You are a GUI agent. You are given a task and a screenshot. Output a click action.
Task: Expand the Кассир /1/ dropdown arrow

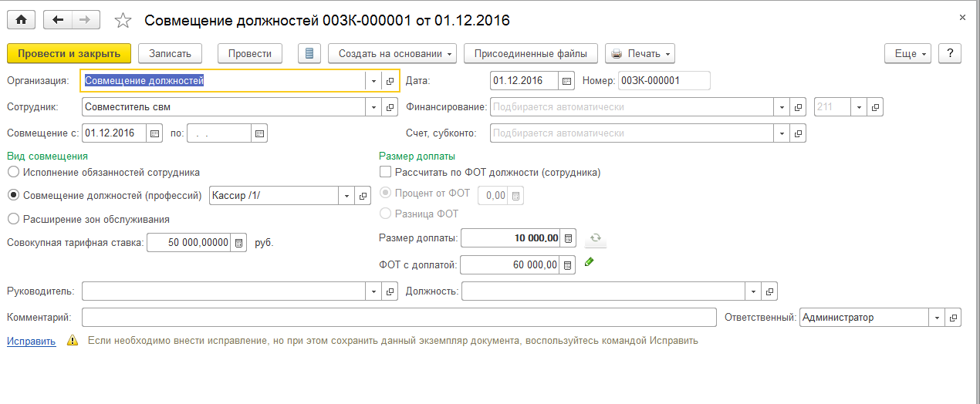pos(346,196)
